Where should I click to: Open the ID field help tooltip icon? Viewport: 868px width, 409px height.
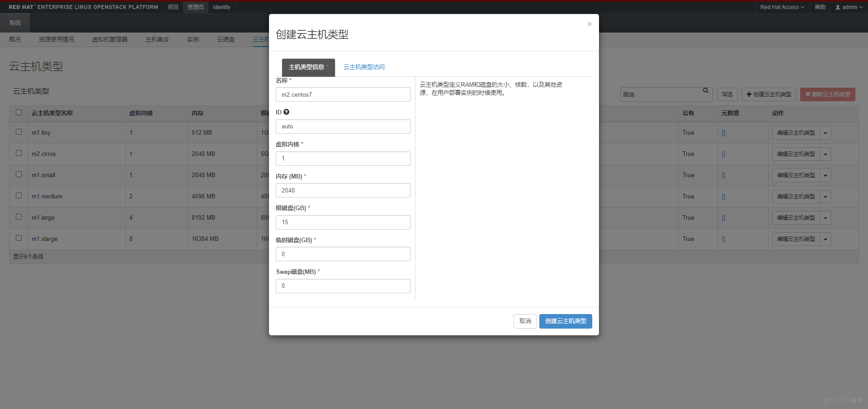[287, 112]
